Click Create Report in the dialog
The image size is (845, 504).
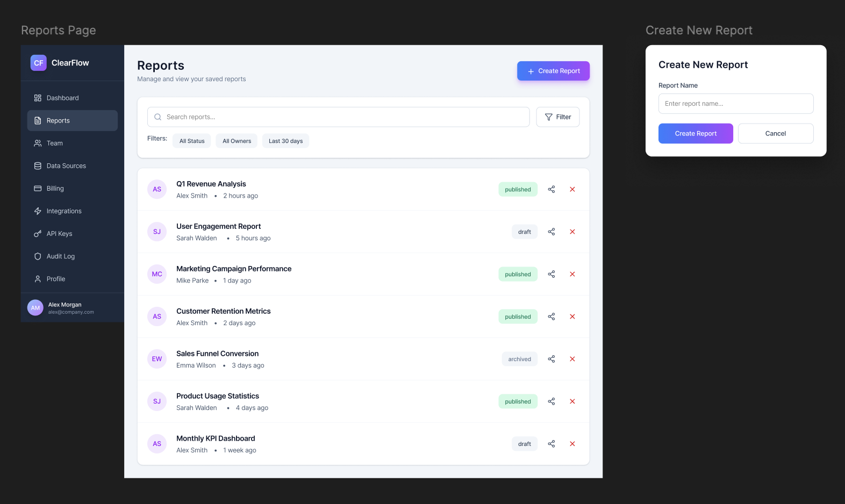point(696,133)
